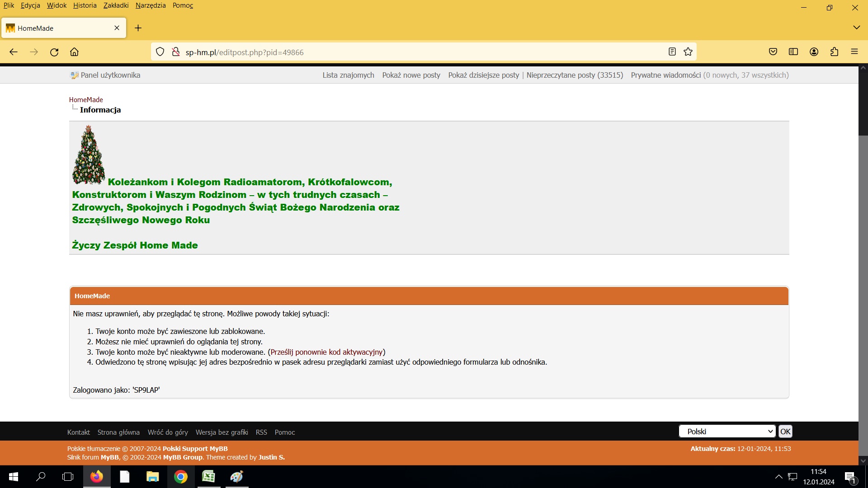Open a new browser tab with plus
This screenshot has height=488, width=868.
(x=138, y=28)
